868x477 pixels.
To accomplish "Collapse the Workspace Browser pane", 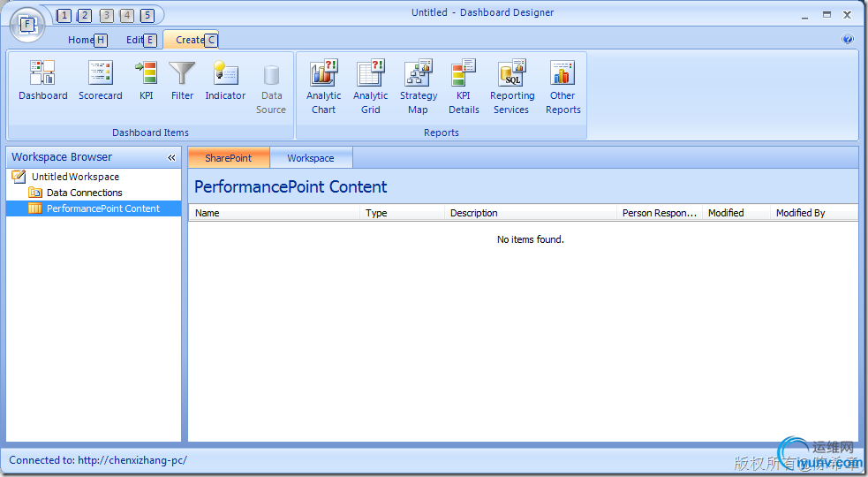I will click(x=171, y=157).
